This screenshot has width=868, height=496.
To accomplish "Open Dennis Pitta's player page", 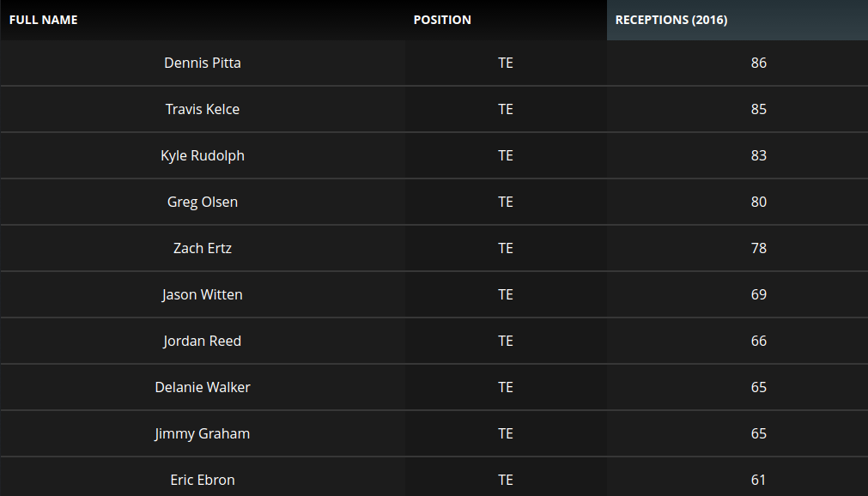I will (202, 63).
